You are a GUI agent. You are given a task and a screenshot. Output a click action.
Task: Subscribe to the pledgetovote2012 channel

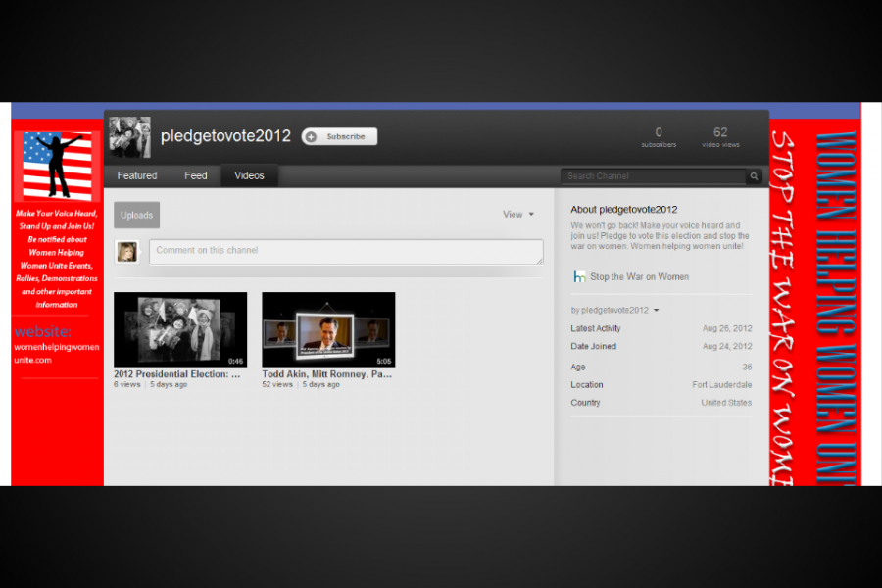(340, 137)
